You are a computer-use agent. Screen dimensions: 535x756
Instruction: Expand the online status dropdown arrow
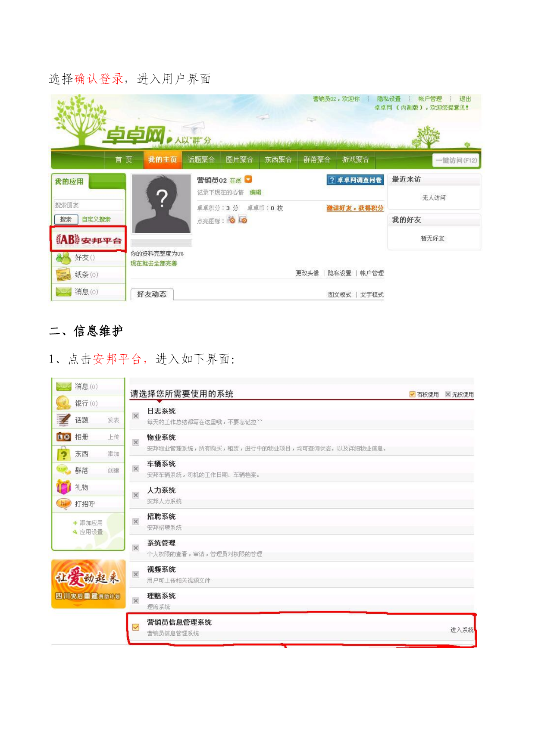click(248, 179)
